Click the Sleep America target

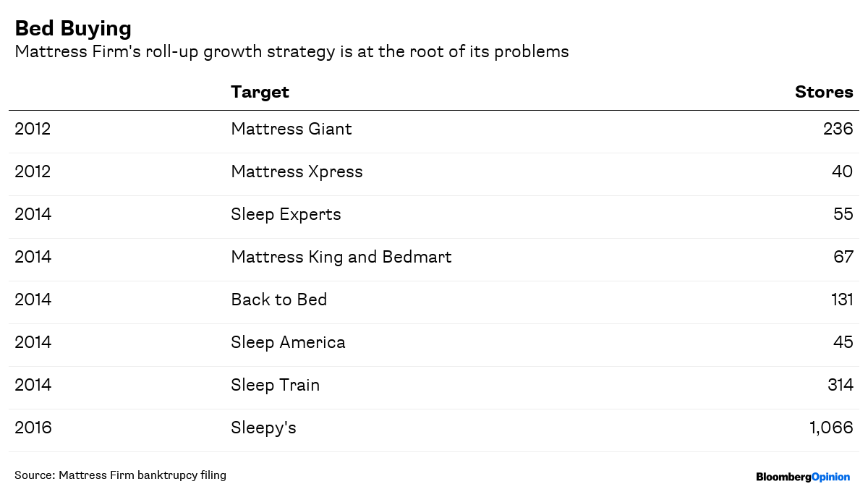tap(288, 342)
